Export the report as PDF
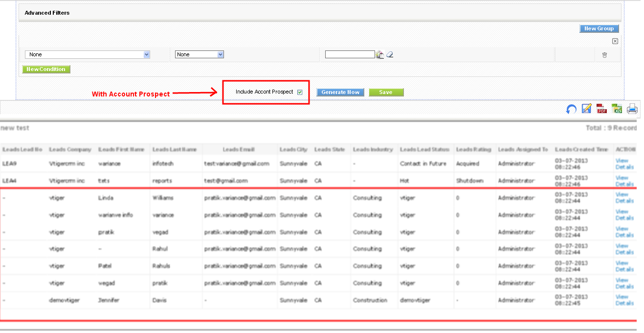644x333 pixels. (x=601, y=109)
